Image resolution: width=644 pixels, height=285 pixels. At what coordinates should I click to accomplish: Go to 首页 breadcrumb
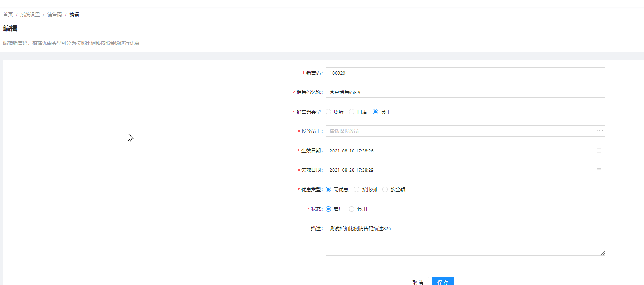pyautogui.click(x=8, y=14)
